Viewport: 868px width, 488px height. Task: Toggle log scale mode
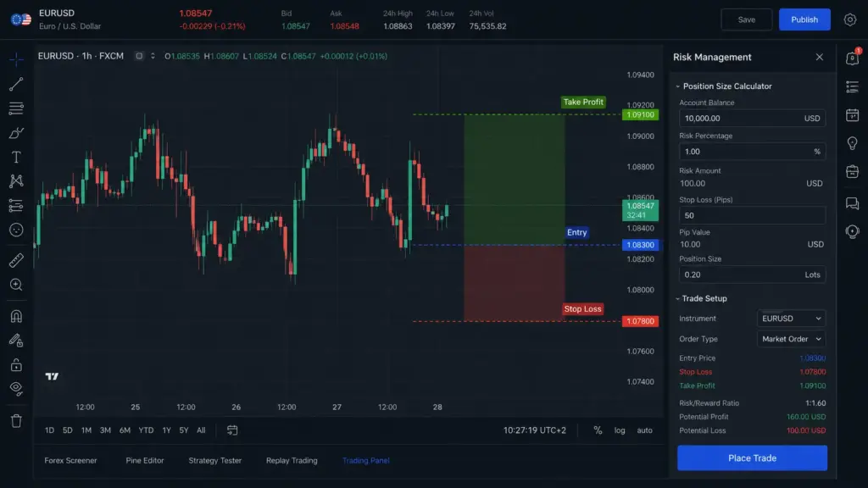pos(620,430)
